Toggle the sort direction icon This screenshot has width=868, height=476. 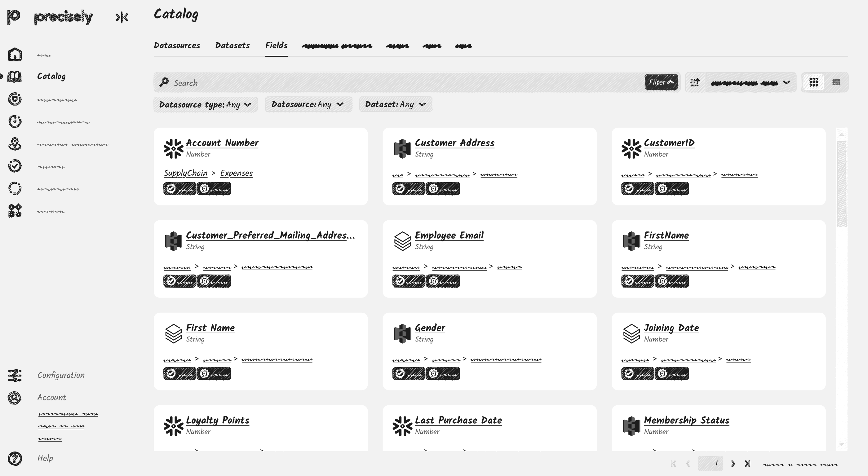[695, 82]
